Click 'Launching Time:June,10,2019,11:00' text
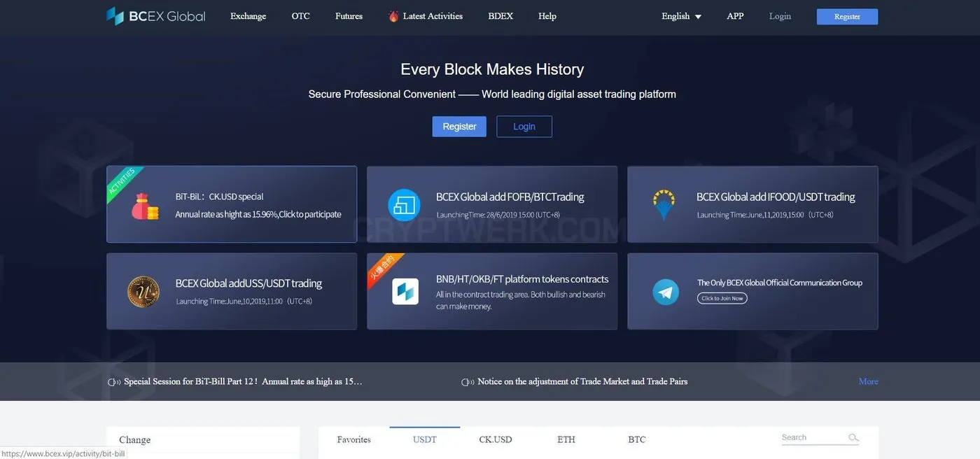980x459 pixels. pos(244,302)
